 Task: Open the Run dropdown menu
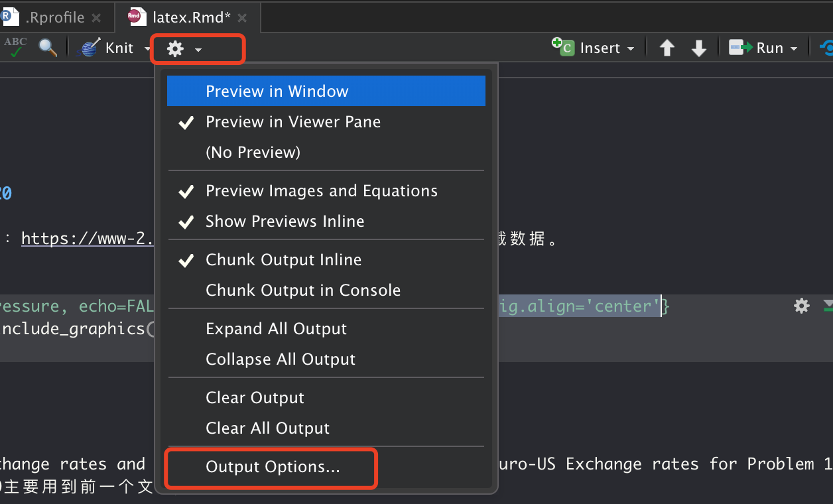[794, 48]
